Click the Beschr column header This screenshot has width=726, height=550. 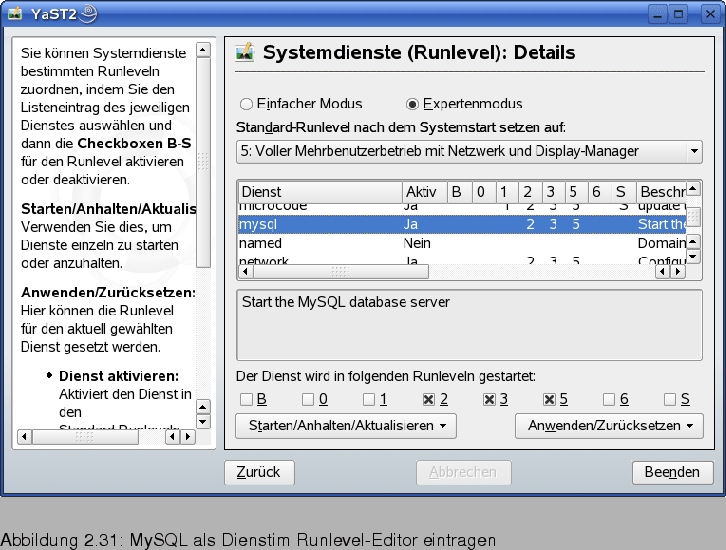point(661,192)
